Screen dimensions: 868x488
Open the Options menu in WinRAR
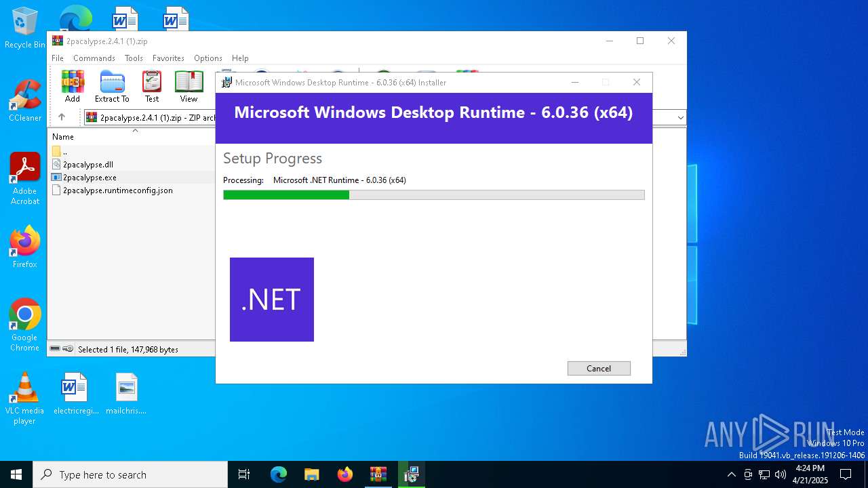coord(208,58)
